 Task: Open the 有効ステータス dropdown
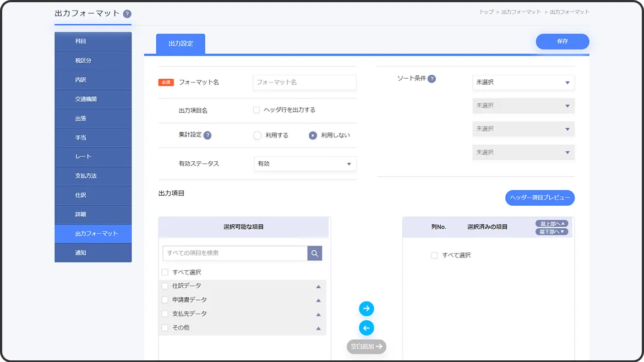pyautogui.click(x=305, y=164)
